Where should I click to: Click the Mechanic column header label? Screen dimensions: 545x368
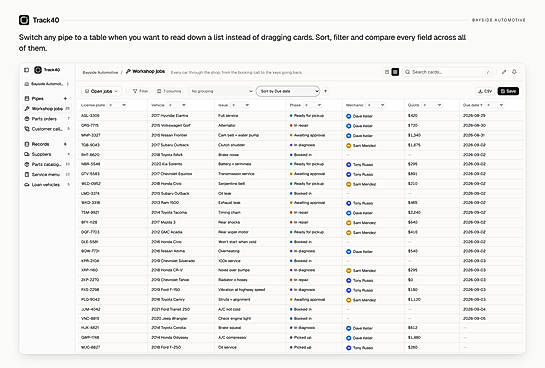[355, 105]
